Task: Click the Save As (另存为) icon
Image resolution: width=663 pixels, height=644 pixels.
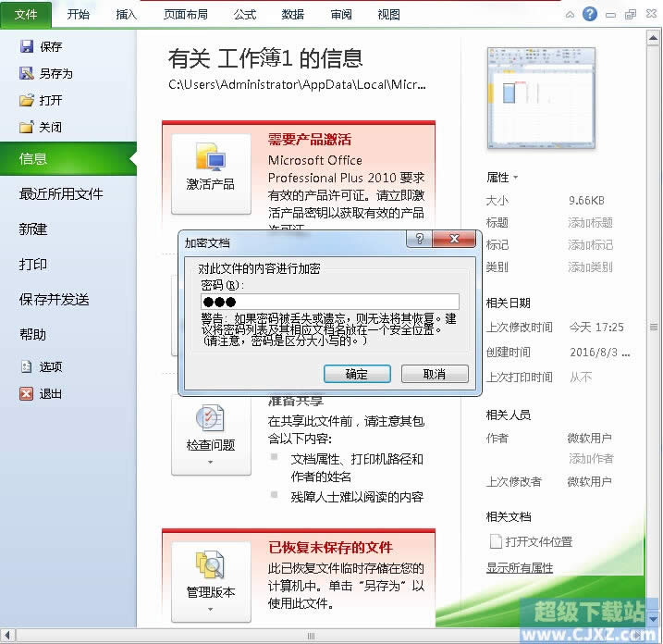Action: 26,73
